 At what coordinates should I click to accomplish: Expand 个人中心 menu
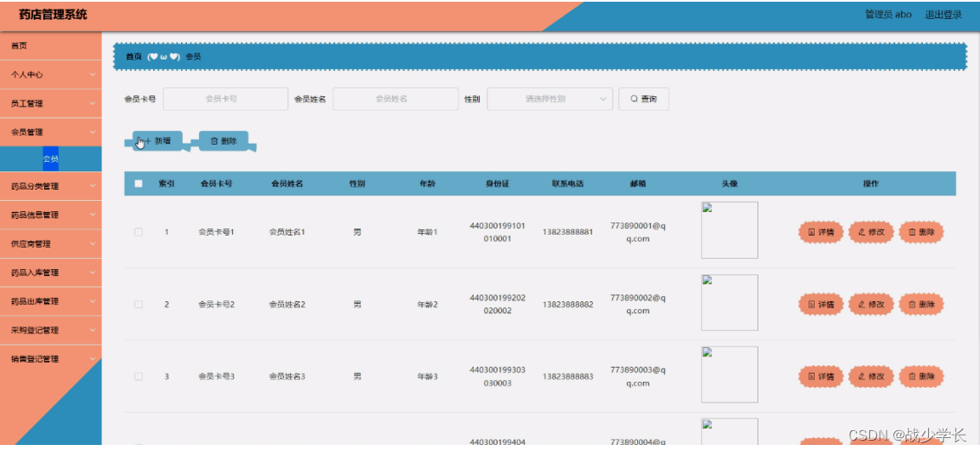(x=50, y=74)
